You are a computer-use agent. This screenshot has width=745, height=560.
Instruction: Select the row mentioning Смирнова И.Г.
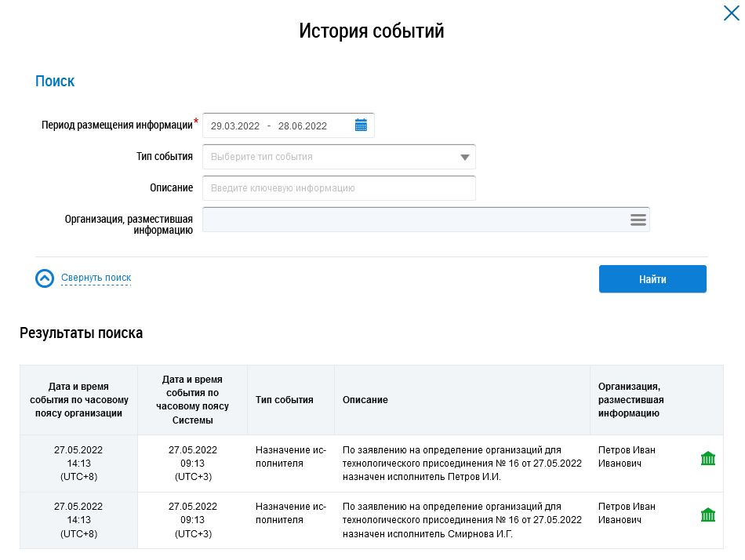pos(462,521)
